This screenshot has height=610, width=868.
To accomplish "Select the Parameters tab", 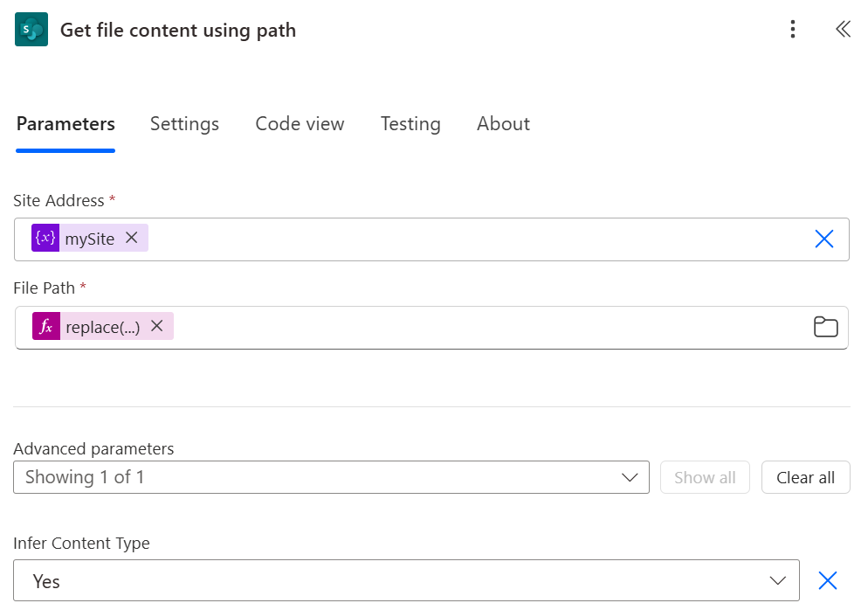I will (x=65, y=123).
